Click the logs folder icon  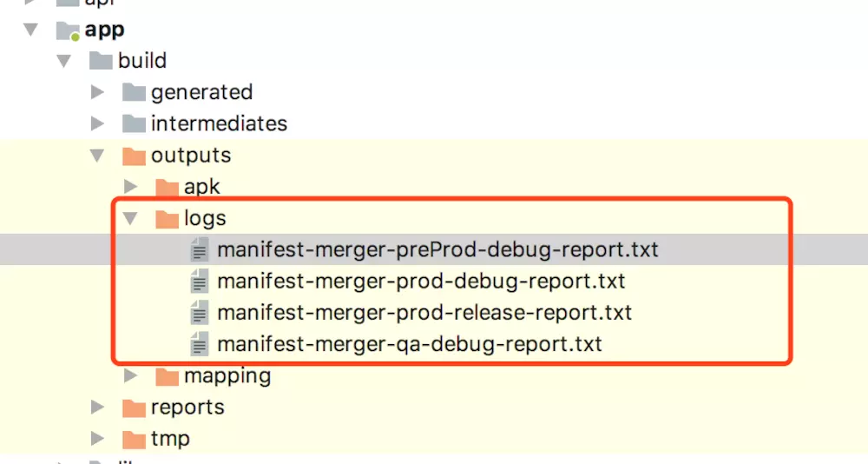coord(168,218)
